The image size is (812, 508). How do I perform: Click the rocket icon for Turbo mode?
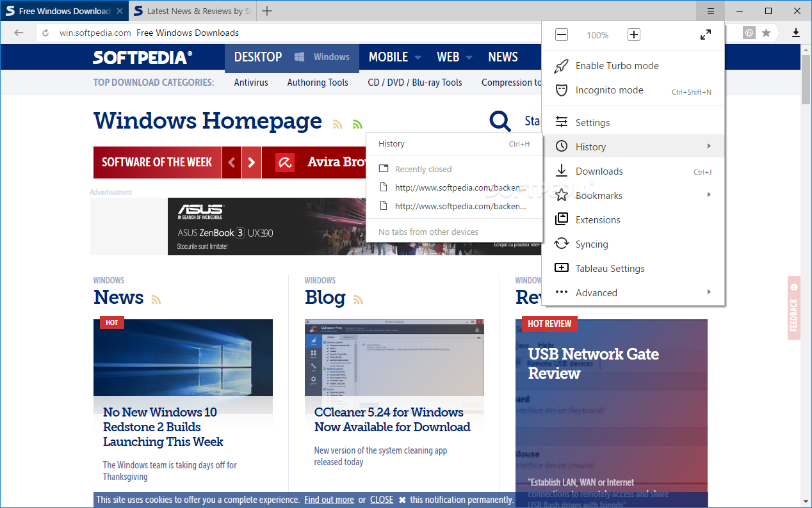click(562, 66)
